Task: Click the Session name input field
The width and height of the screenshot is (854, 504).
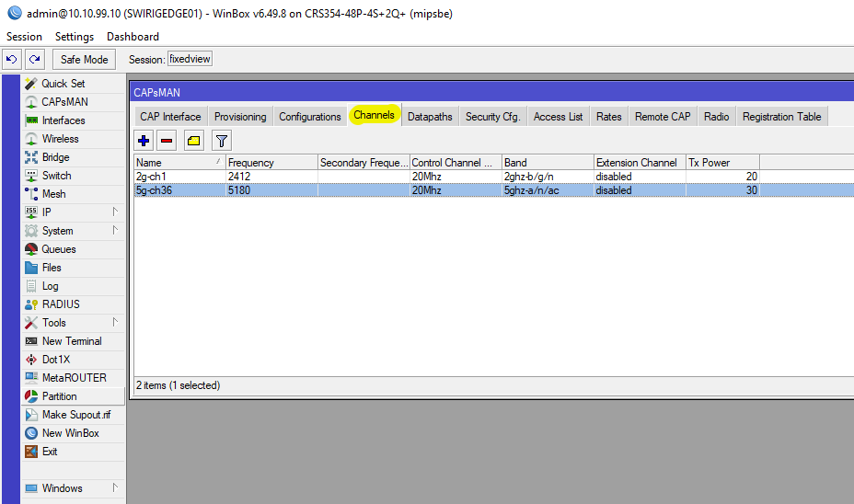Action: 190,60
